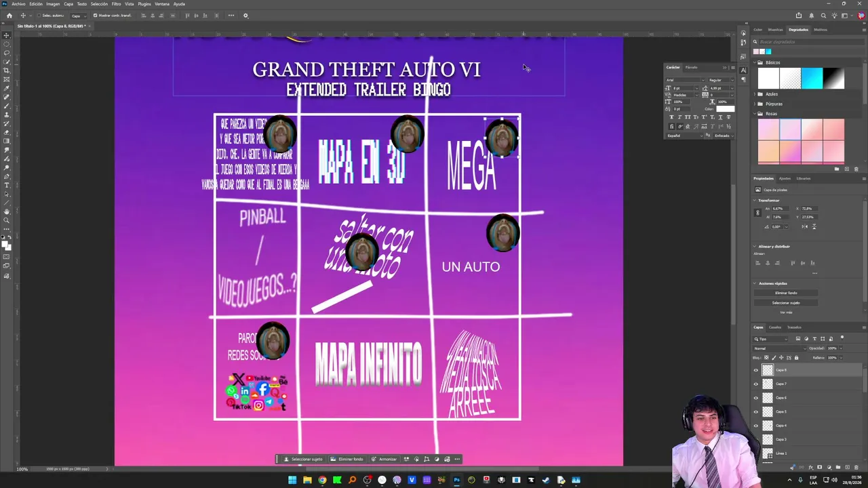Select the Zoom tool

(x=7, y=220)
